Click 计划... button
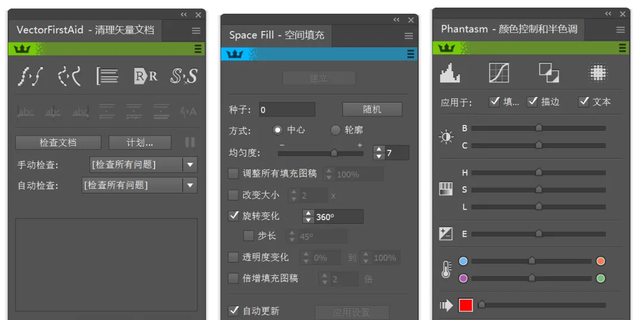Screen dimensions: 644x320 [x=140, y=143]
